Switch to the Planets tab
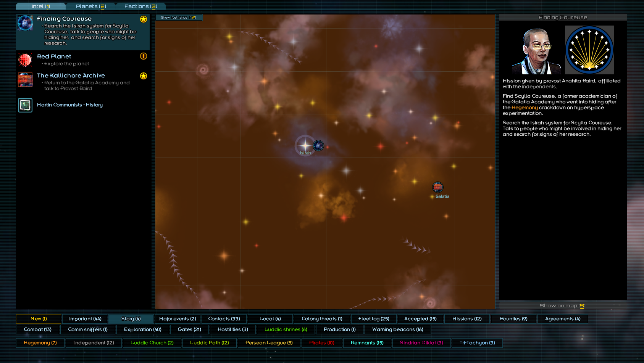 point(91,6)
